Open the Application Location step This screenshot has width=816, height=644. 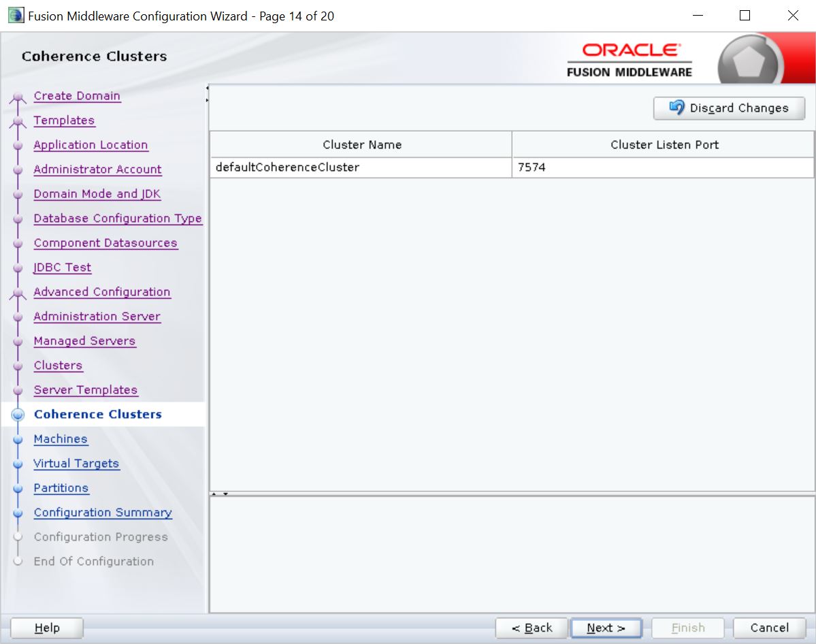tap(91, 145)
